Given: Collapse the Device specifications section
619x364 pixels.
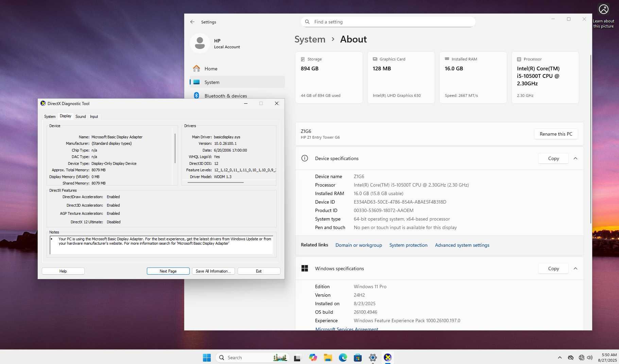Looking at the screenshot, I should (575, 158).
